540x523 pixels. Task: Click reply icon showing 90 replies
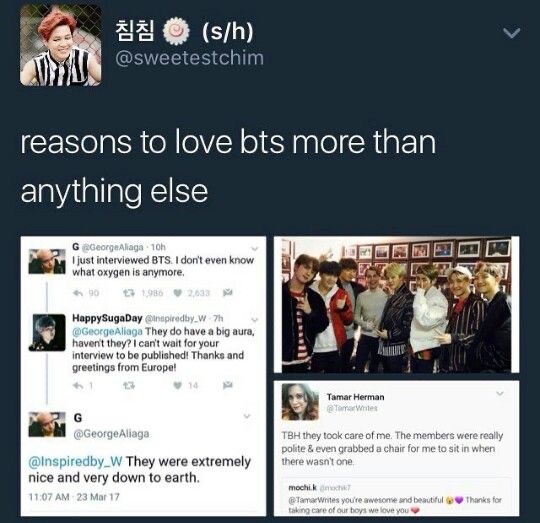pos(78,293)
